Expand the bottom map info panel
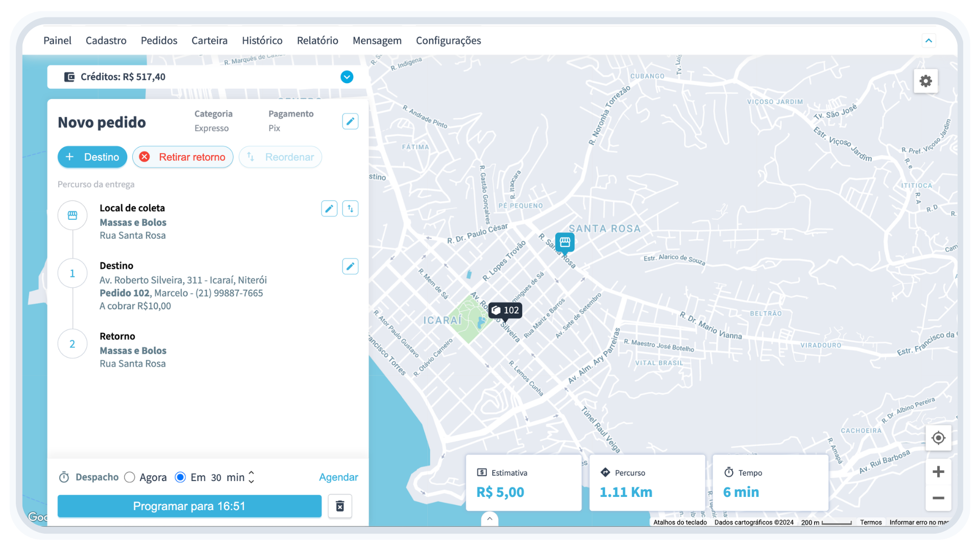This screenshot has width=980, height=551. coord(489,519)
